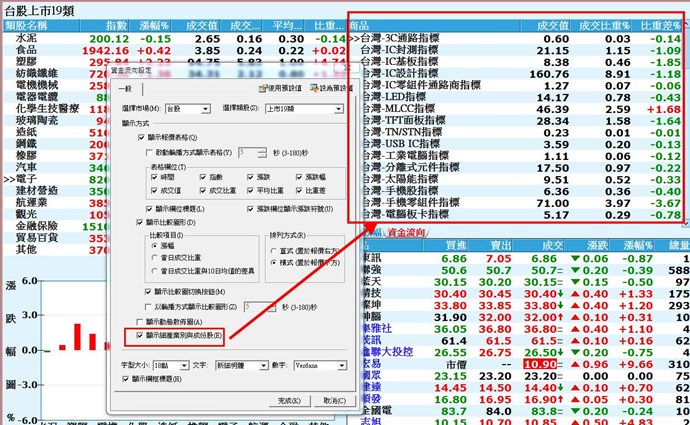690x425 pixels.
Task: Close the 資金流向設定 dialog
Action: pos(347,68)
